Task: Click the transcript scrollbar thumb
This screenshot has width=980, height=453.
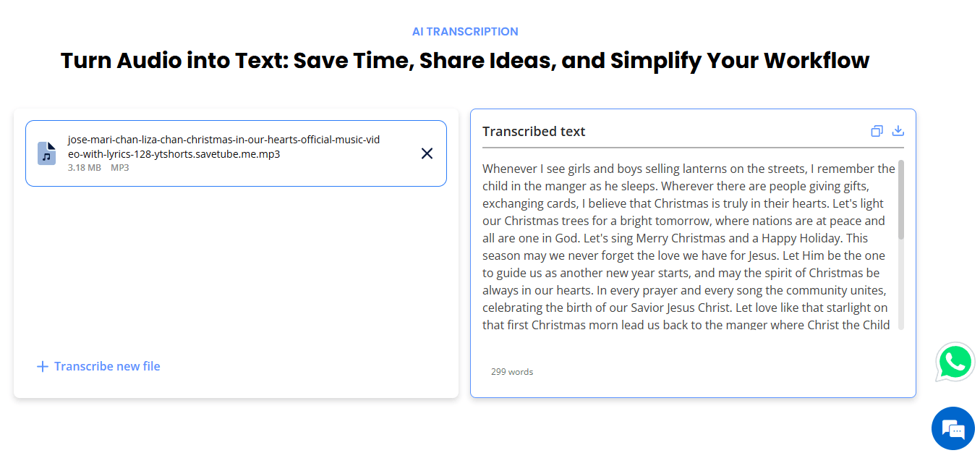Action: pos(900,199)
